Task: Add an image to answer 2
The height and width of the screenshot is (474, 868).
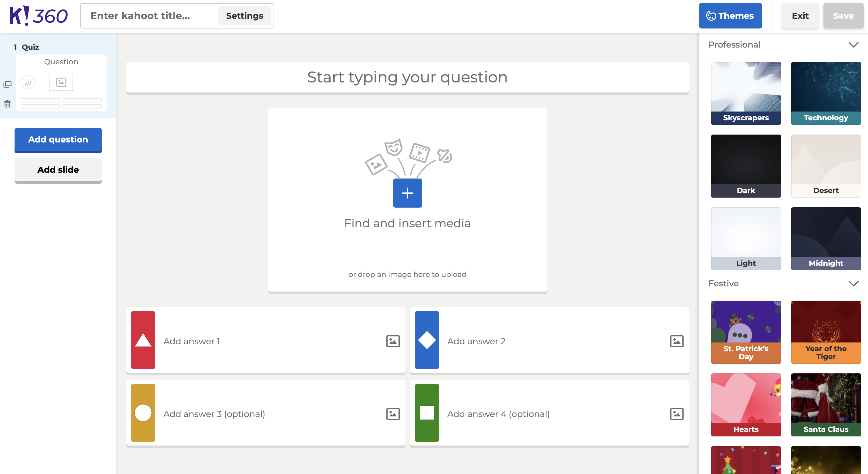Action: (677, 341)
